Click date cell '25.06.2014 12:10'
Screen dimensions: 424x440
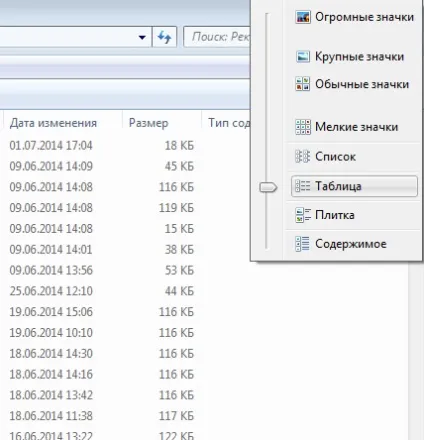click(51, 291)
